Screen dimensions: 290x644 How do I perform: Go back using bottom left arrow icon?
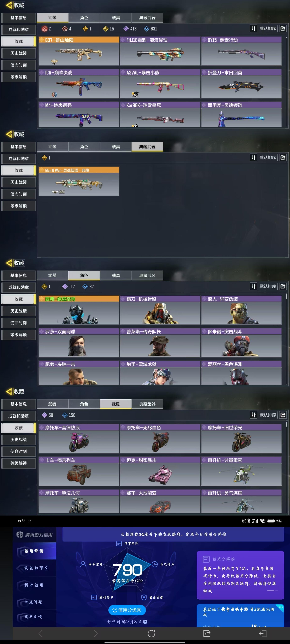[x=41, y=633]
